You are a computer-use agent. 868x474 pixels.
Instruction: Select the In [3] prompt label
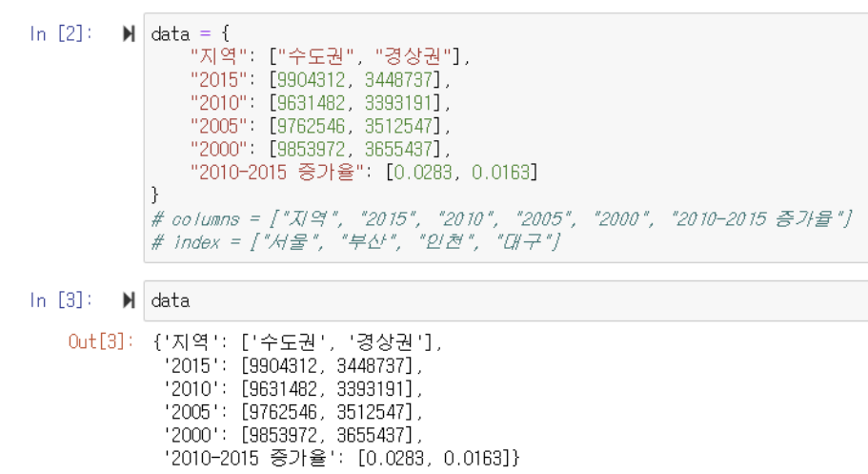pos(61,300)
